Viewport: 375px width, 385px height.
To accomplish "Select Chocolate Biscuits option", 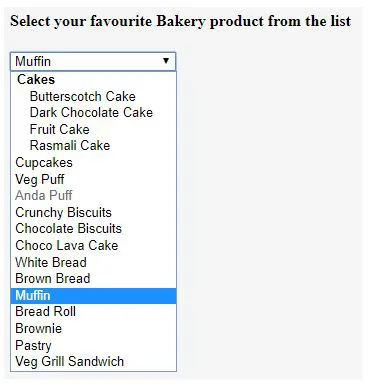I will pos(94,229).
